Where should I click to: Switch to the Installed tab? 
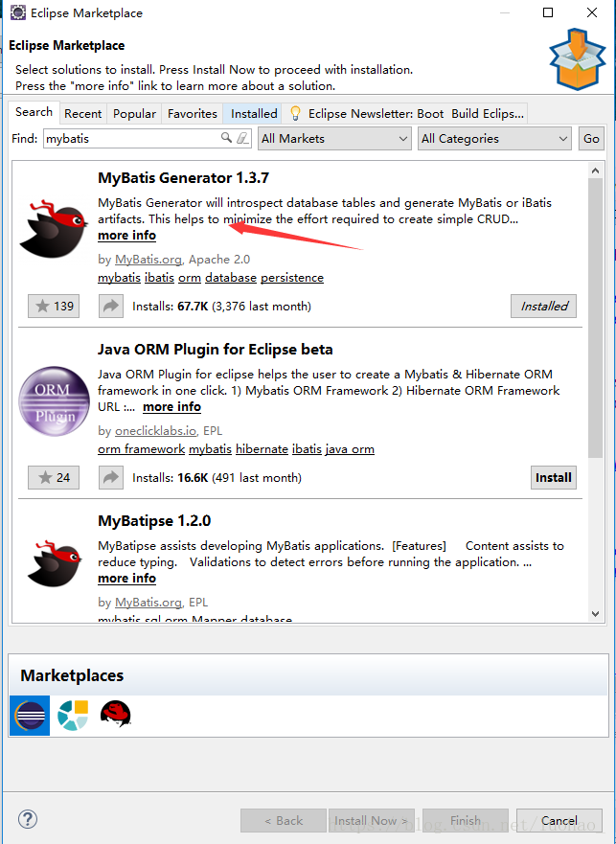pyautogui.click(x=254, y=114)
